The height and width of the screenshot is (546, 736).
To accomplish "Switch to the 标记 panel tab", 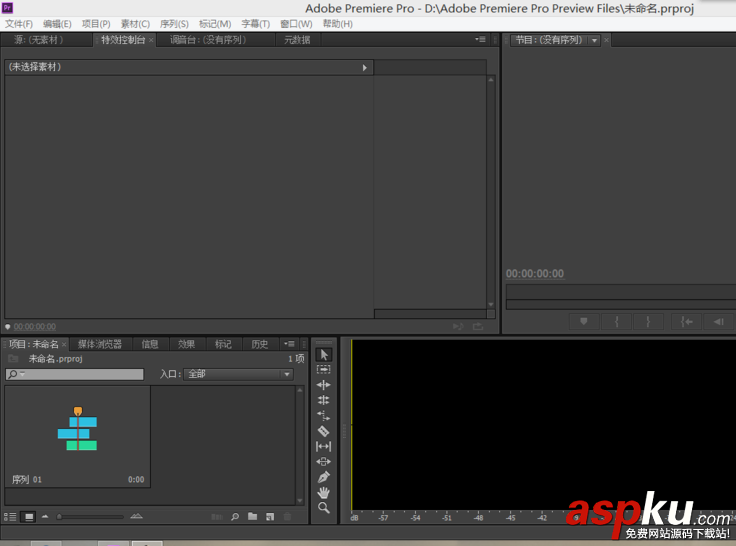I will (223, 344).
